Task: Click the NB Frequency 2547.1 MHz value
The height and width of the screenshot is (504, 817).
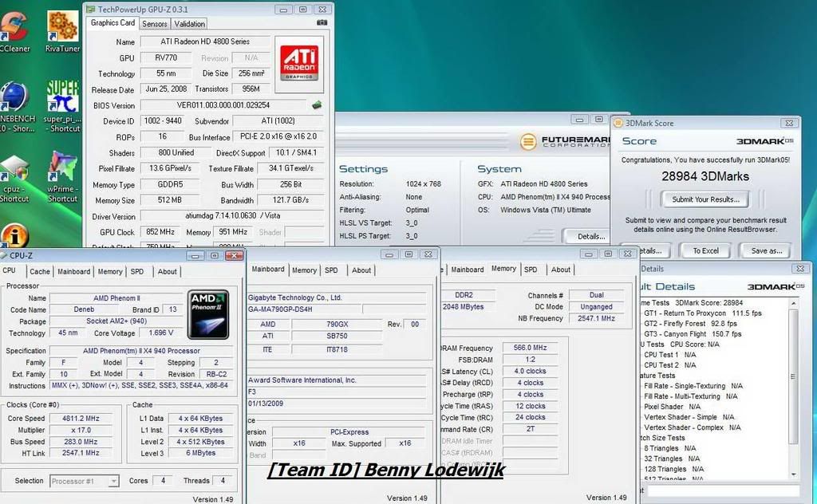Action: coord(596,319)
